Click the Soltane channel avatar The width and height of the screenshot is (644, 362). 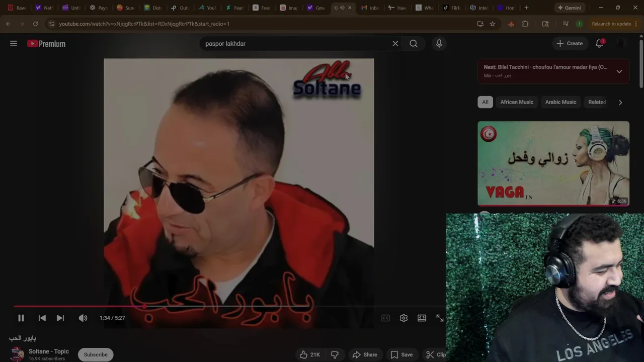17,354
